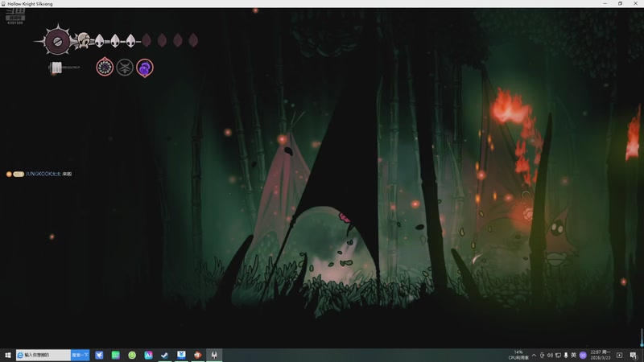
Task: Click the spiked silk spool gauge
Action: click(x=57, y=41)
